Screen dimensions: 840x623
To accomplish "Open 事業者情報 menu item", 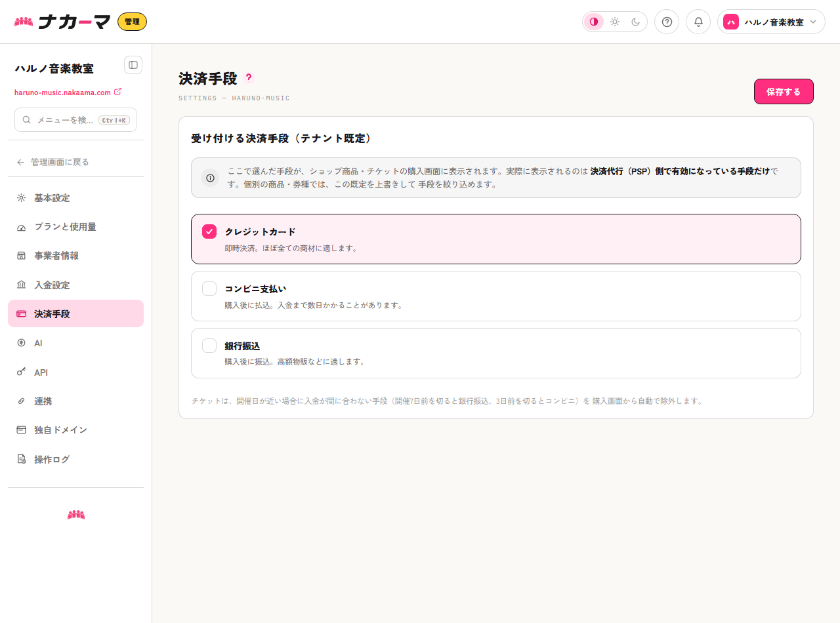I will click(75, 256).
